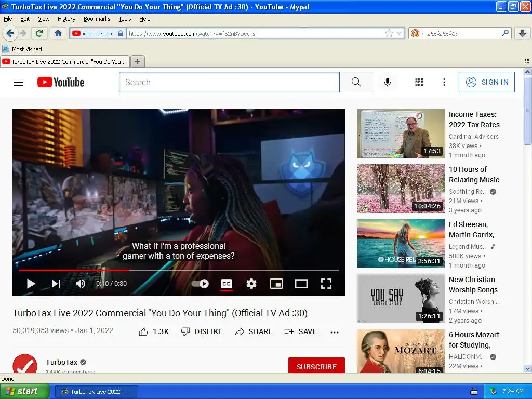This screenshot has height=399, width=532.
Task: Skip to next video with Next button
Action: (56, 284)
